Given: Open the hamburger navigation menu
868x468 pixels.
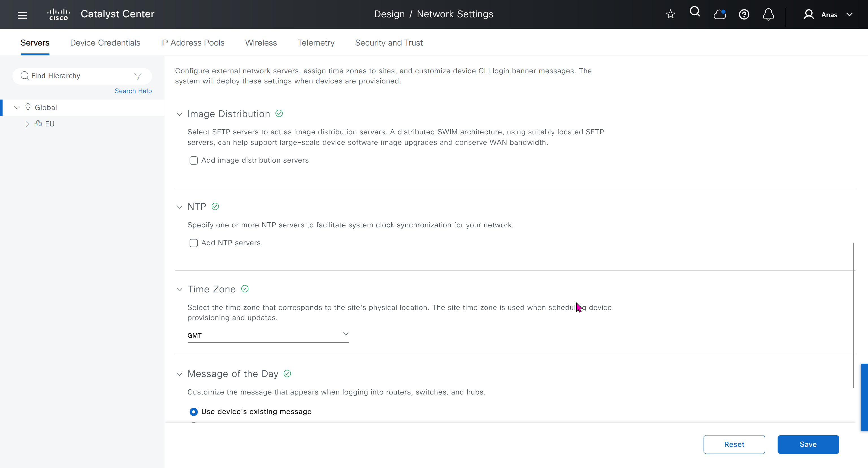Looking at the screenshot, I should point(22,15).
